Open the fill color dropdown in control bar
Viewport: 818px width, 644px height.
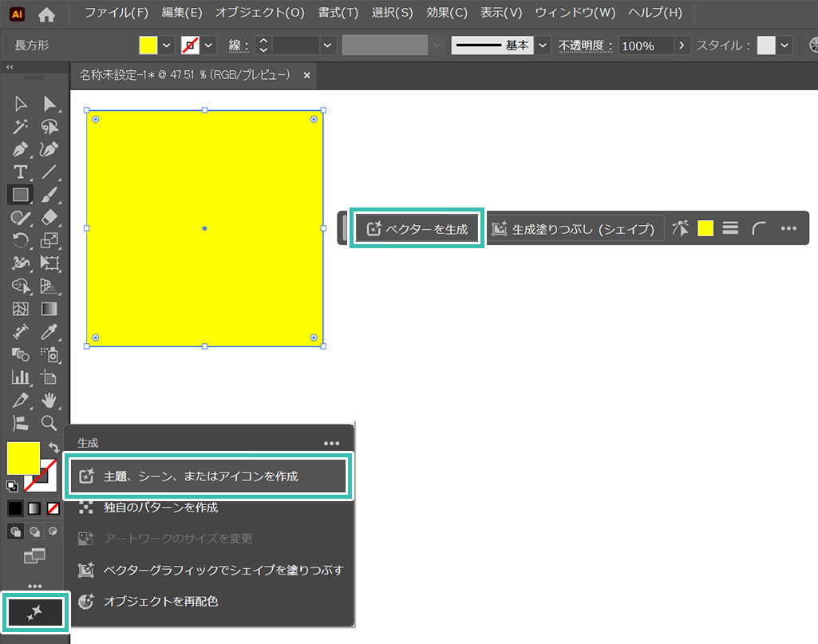167,45
